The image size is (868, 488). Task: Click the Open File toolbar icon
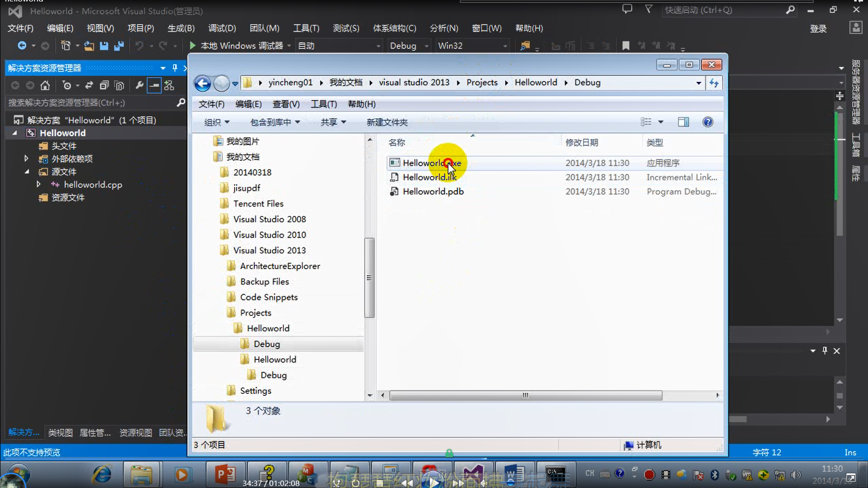[89, 46]
